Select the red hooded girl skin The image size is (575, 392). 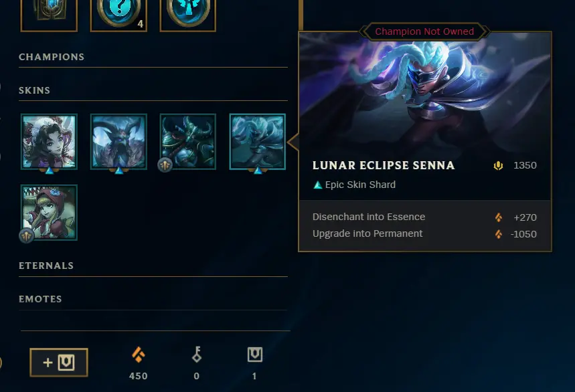pos(49,212)
